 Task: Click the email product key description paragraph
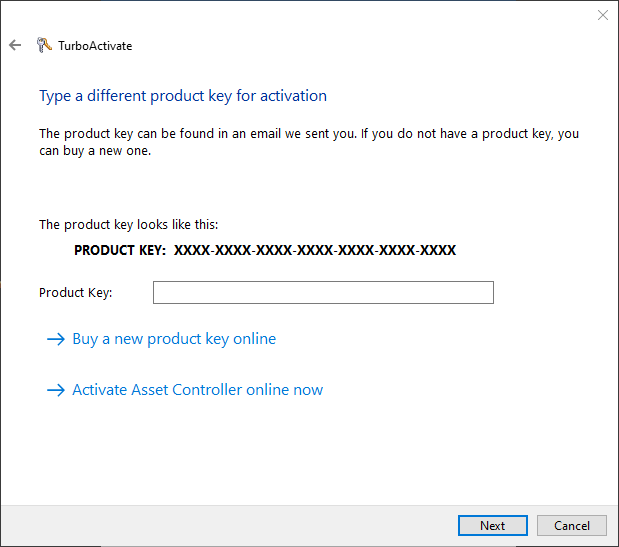point(309,142)
